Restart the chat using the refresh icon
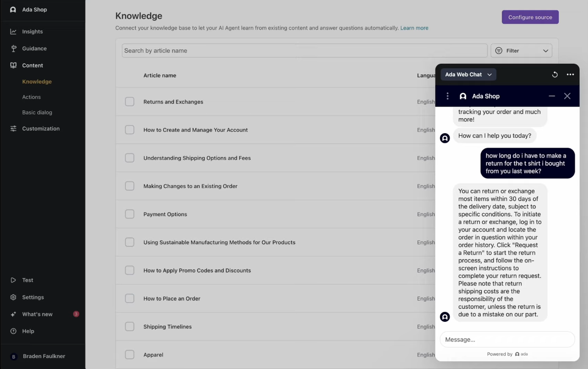 point(555,75)
